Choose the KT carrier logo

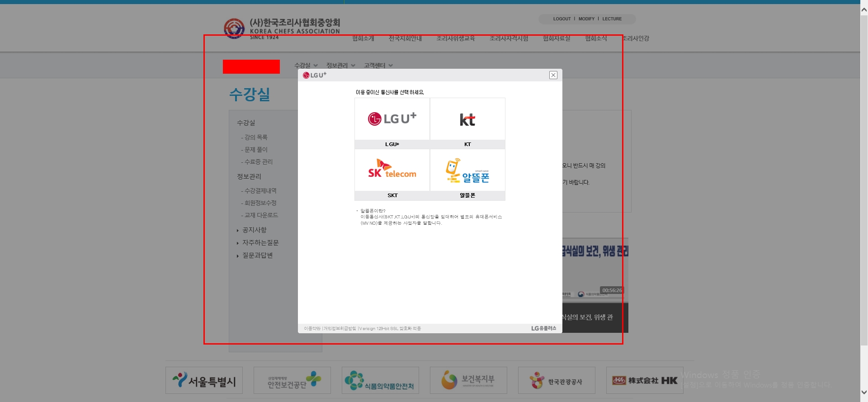(467, 119)
